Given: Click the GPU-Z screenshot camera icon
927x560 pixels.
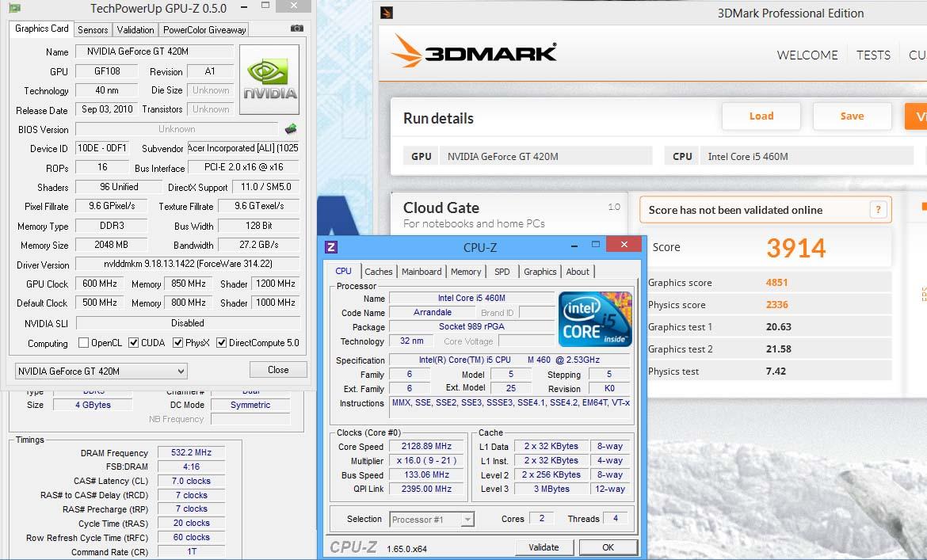Looking at the screenshot, I should (297, 29).
